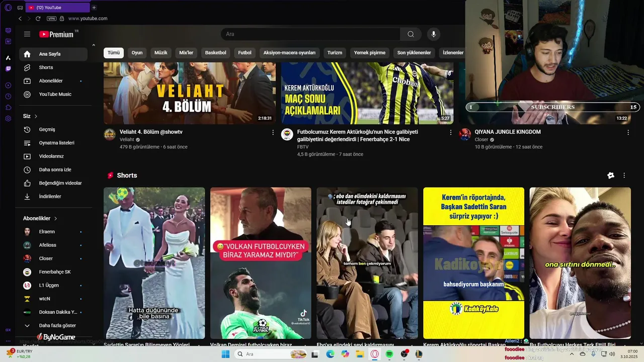Open the Opera GX menu logo
This screenshot has height=362, width=644.
pos(8,8)
